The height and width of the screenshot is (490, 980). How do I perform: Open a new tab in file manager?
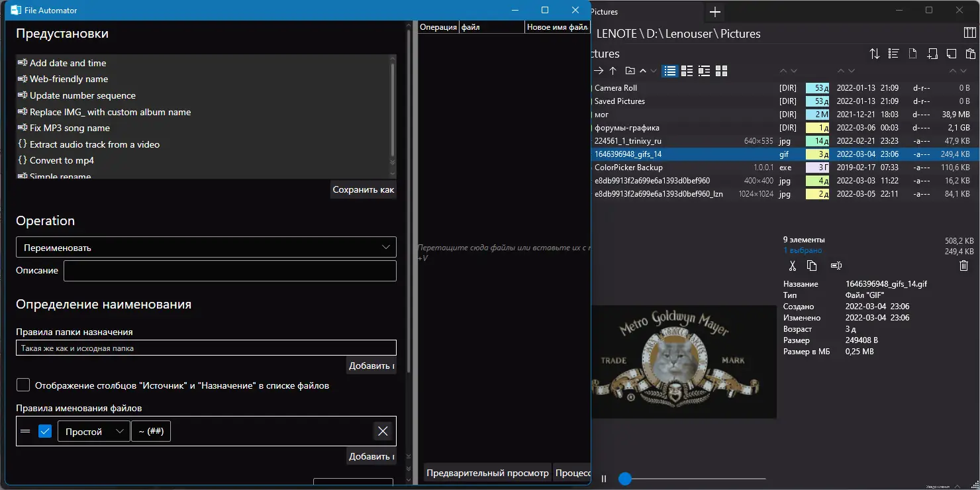(715, 11)
